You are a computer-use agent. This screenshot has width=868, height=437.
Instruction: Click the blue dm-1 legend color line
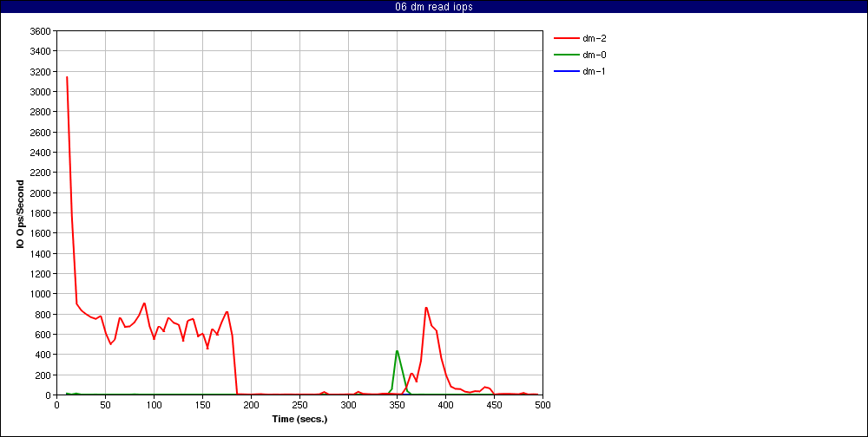(566, 71)
